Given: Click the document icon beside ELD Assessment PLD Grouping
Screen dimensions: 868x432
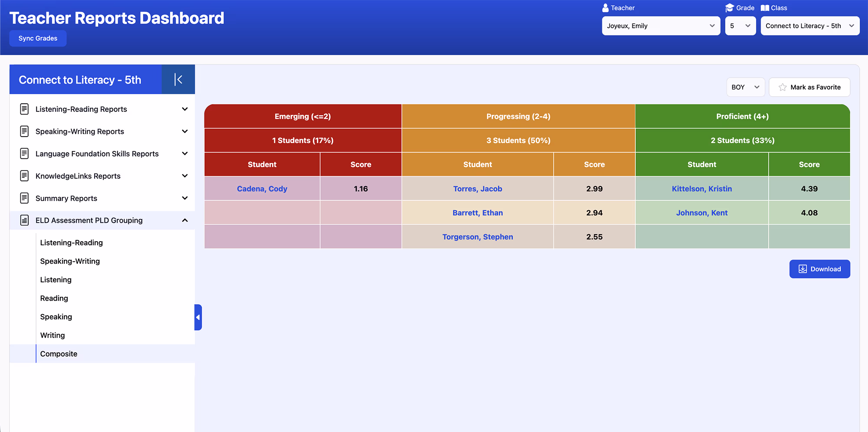Looking at the screenshot, I should point(24,220).
